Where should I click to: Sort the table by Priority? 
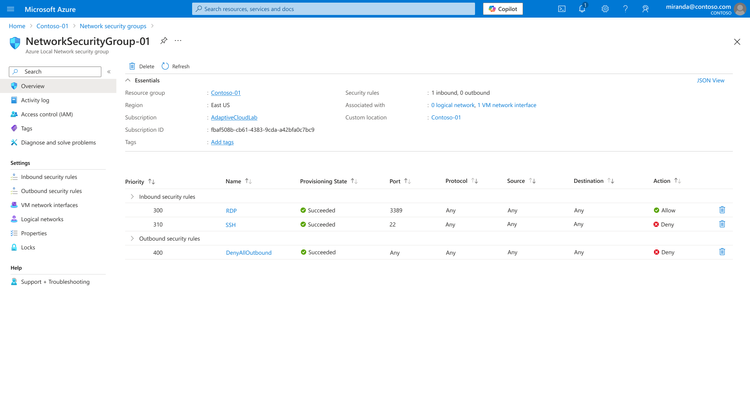(x=140, y=182)
